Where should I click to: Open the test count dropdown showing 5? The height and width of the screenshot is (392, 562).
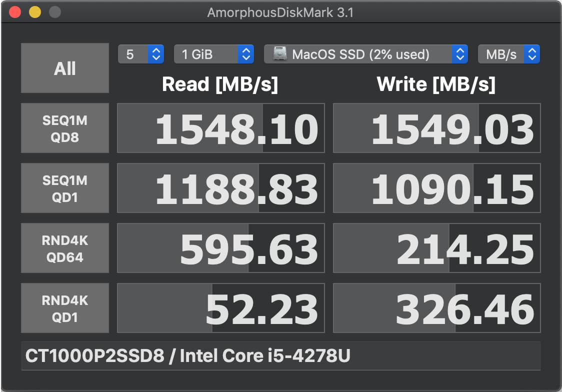[141, 54]
